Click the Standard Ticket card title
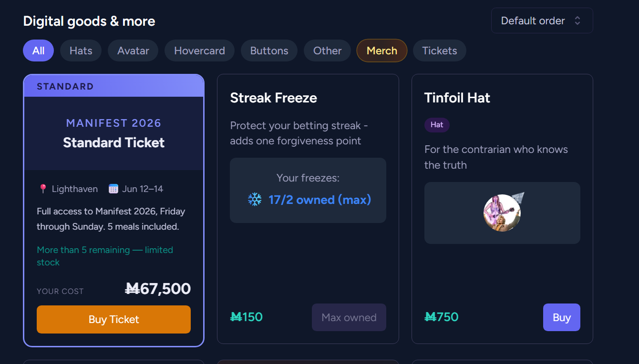Viewport: 639px width, 364px height. (113, 142)
